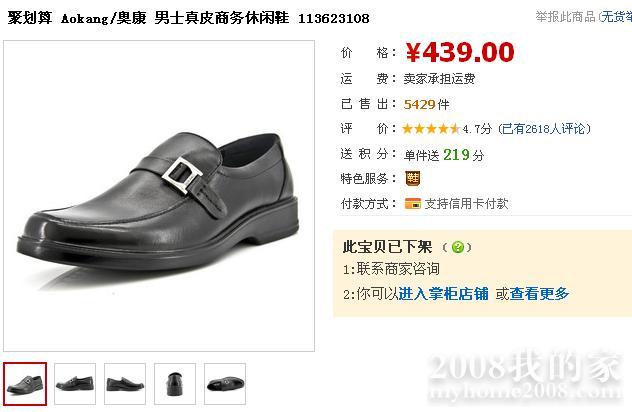This screenshot has height=412, width=632.
Task: Click the 5429 sold count
Action: pos(420,104)
